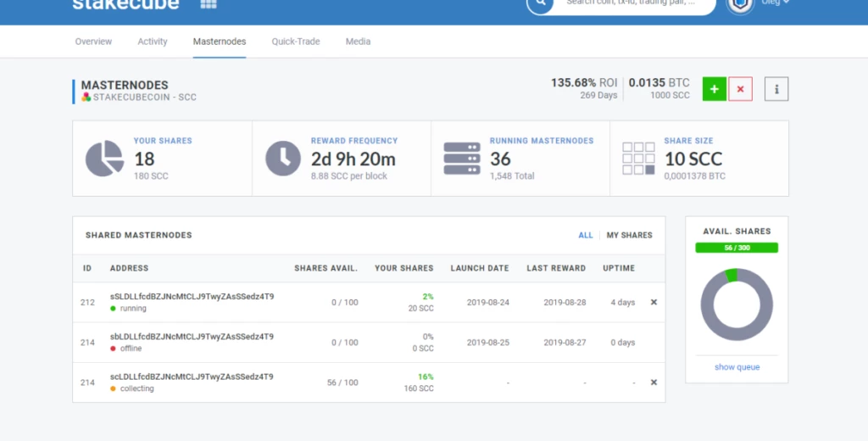Switch to the Overview tab
Image resolution: width=868 pixels, height=441 pixels.
coord(93,42)
